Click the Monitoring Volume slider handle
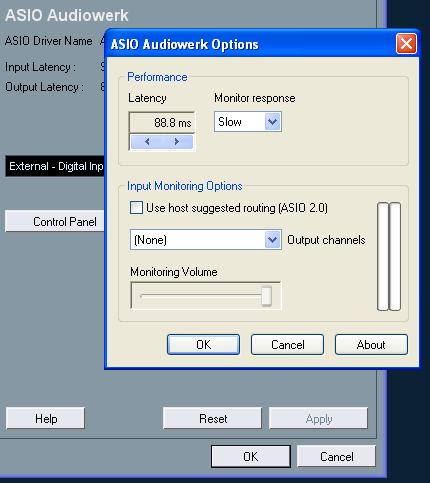430x483 pixels. tap(266, 296)
